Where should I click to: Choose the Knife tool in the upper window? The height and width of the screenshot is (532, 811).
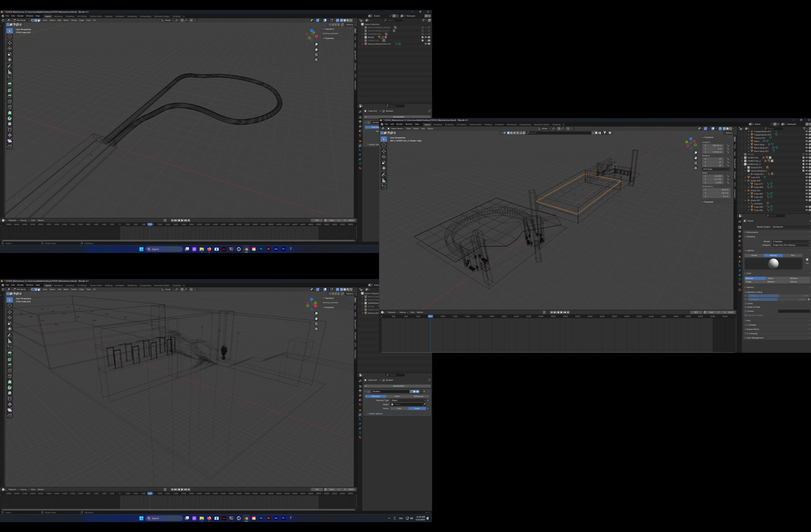tap(10, 107)
